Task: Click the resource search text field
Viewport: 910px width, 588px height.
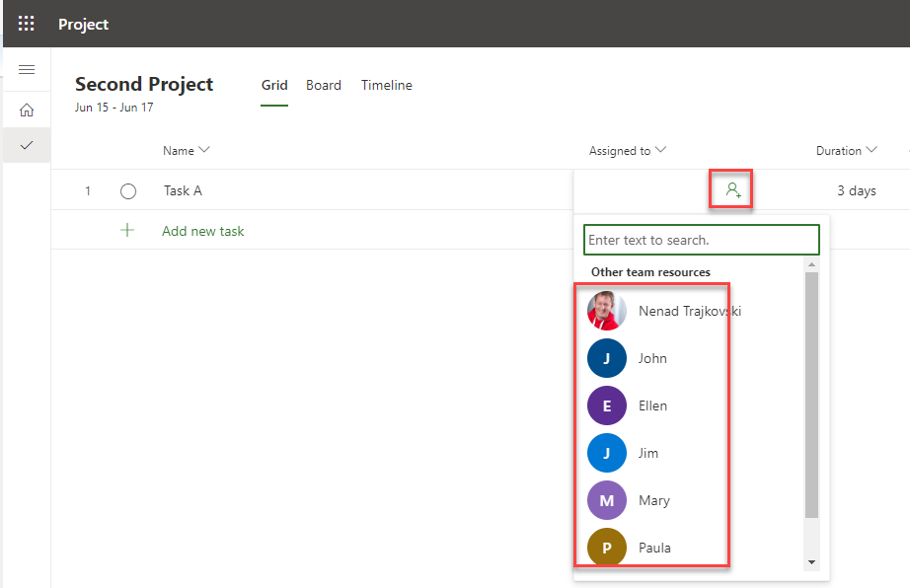Action: [x=702, y=240]
